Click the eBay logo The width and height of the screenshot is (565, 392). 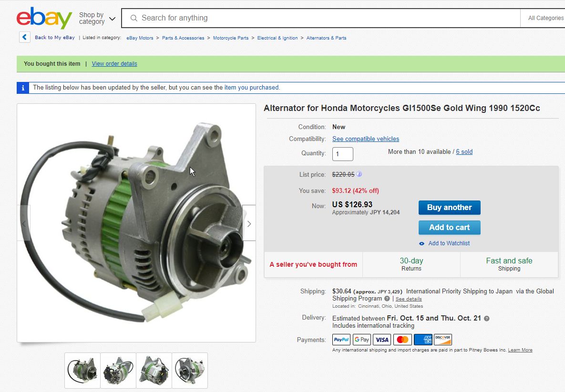pyautogui.click(x=44, y=18)
